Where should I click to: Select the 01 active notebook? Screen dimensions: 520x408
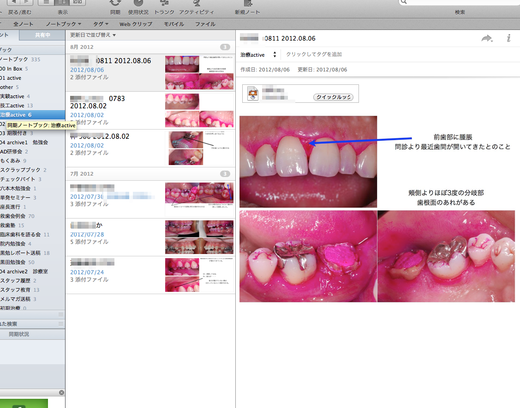click(x=32, y=78)
